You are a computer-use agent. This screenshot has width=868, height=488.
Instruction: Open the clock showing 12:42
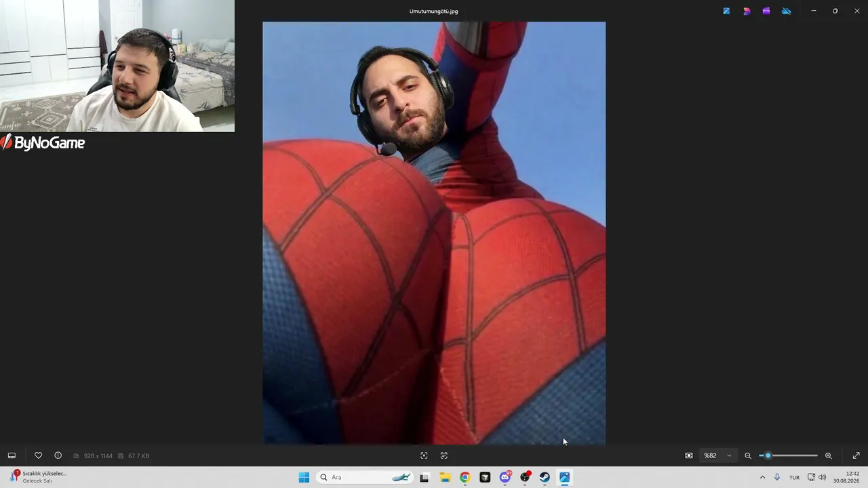coord(846,477)
